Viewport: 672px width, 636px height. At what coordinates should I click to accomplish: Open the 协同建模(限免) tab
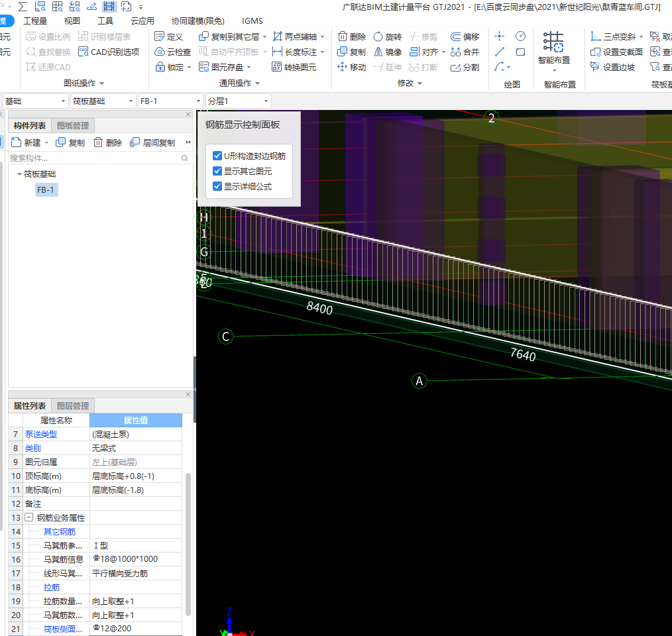tap(197, 21)
